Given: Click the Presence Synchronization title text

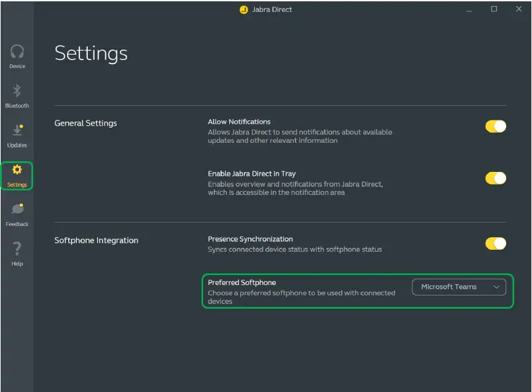Looking at the screenshot, I should [x=250, y=239].
